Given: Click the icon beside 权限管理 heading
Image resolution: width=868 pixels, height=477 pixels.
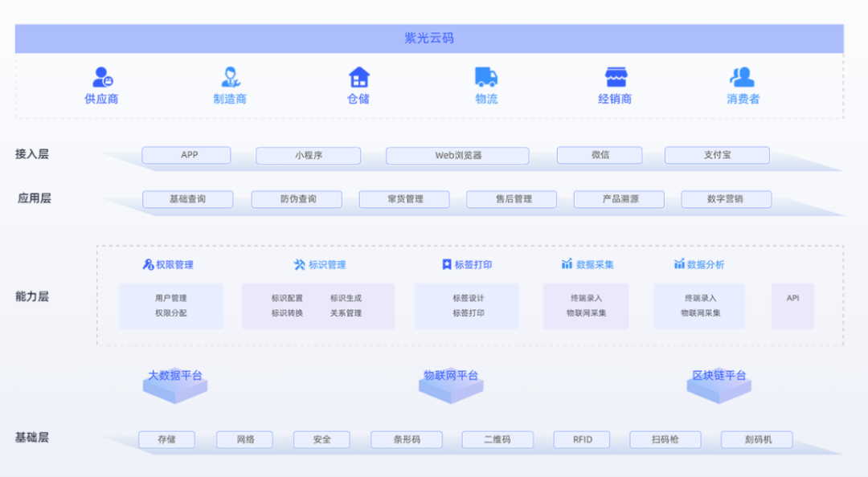Looking at the screenshot, I should [x=149, y=264].
